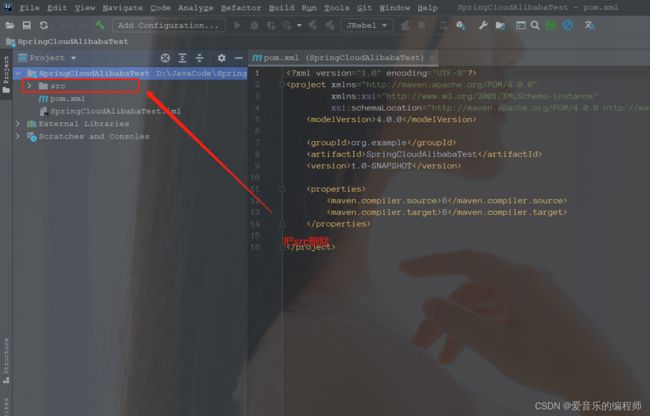The width and height of the screenshot is (650, 416).
Task: Expand Scratches and Consoles node
Action: pyautogui.click(x=18, y=136)
